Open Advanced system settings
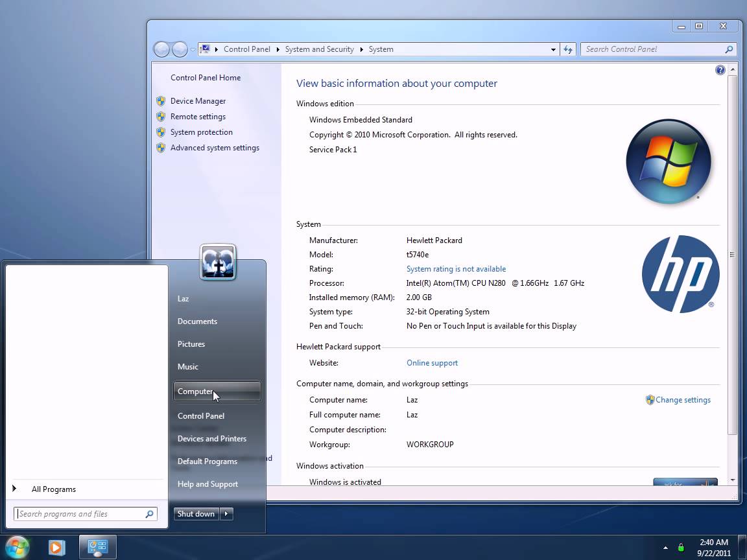 tap(215, 148)
